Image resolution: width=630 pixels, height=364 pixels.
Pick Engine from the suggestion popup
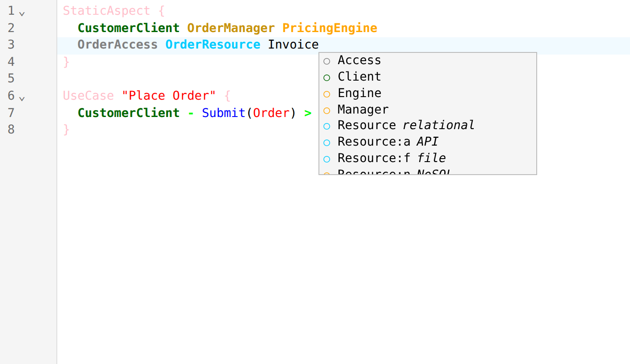428,93
